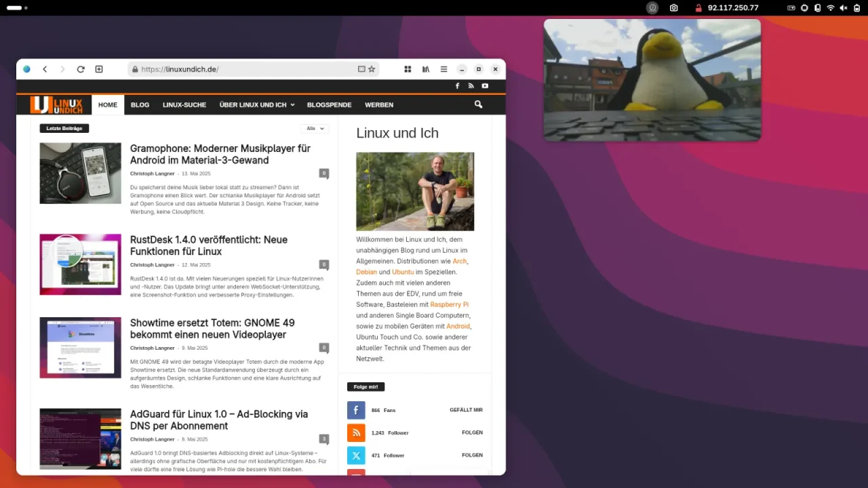Open the tab overview grid icon
The height and width of the screenshot is (488, 868).
(408, 69)
